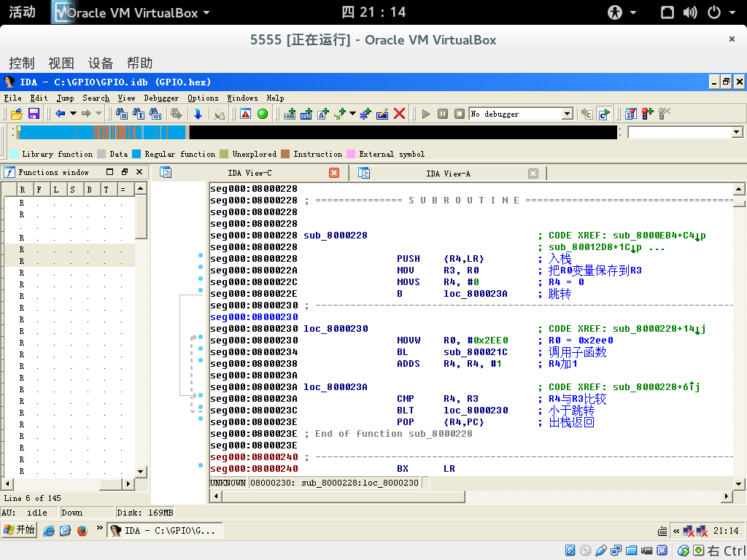Viewport: 747px width, 560px height.
Task: Expand hidden quick launch items chevron
Action: click(x=99, y=528)
